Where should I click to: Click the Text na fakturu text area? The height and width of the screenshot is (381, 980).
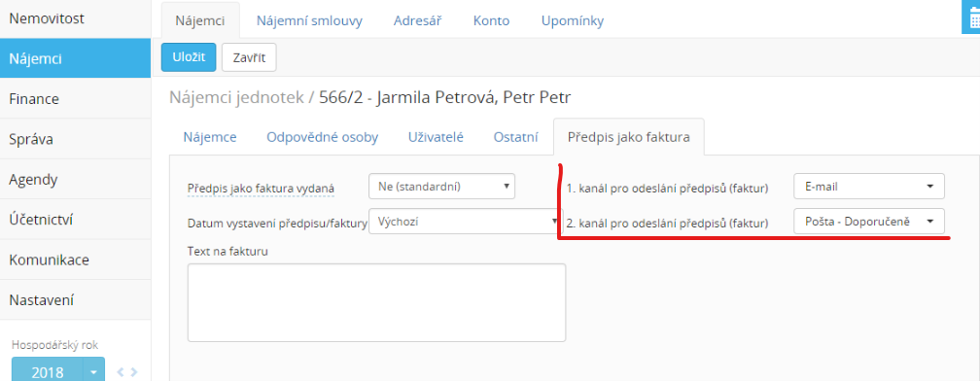[376, 302]
